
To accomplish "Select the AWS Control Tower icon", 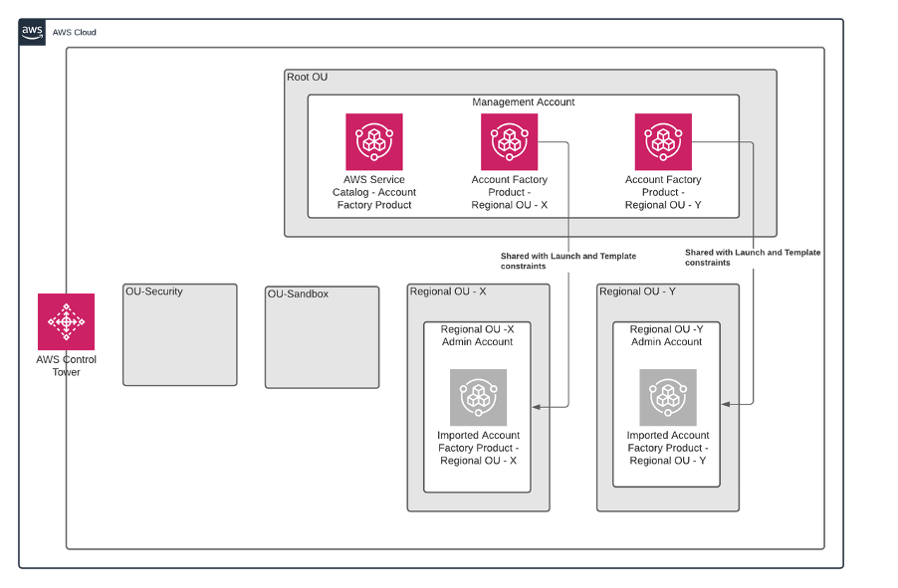I will pos(65,322).
